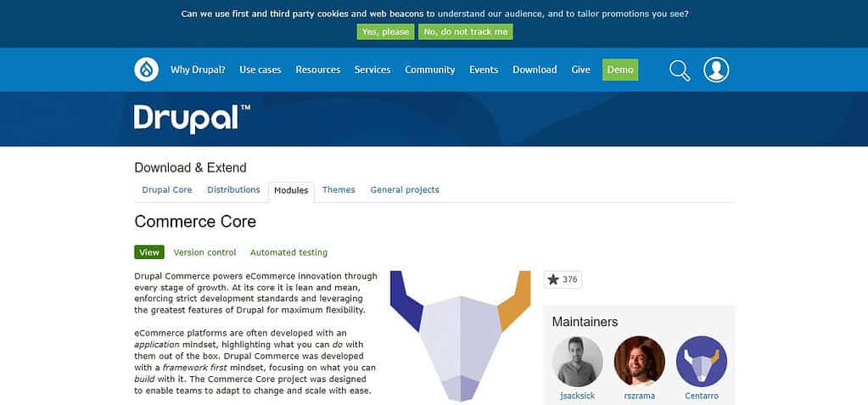This screenshot has width=868, height=405.
Task: Click the Commerce bull-head project image
Action: tap(460, 335)
